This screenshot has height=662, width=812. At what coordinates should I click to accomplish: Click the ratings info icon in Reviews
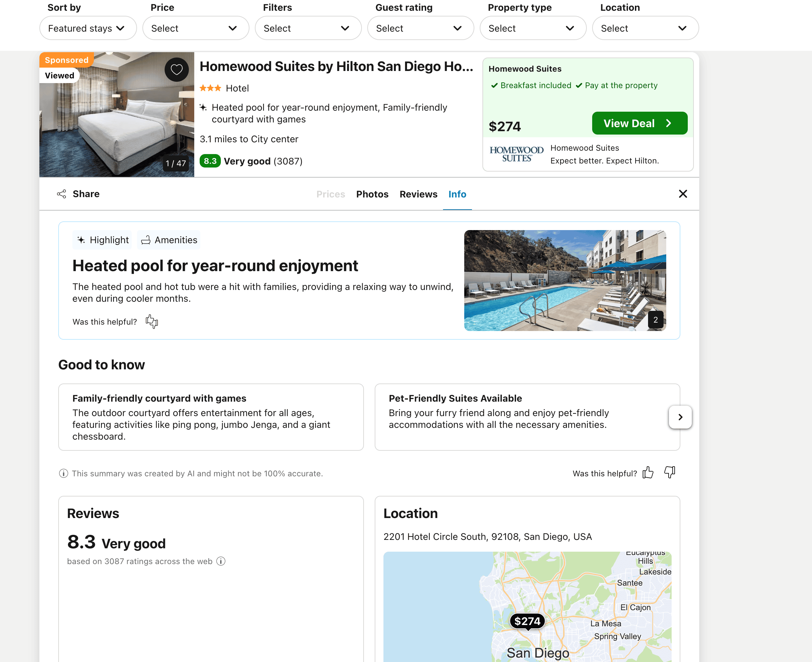[x=221, y=561]
